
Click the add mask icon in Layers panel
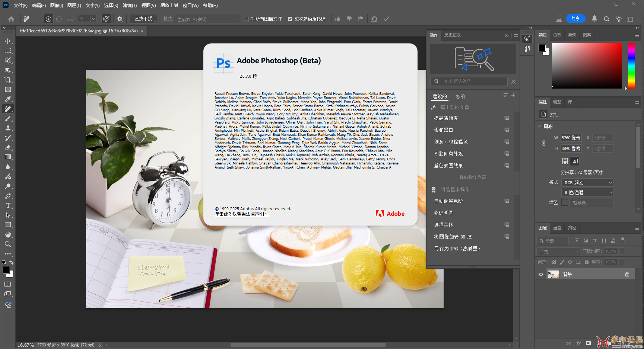[588, 343]
